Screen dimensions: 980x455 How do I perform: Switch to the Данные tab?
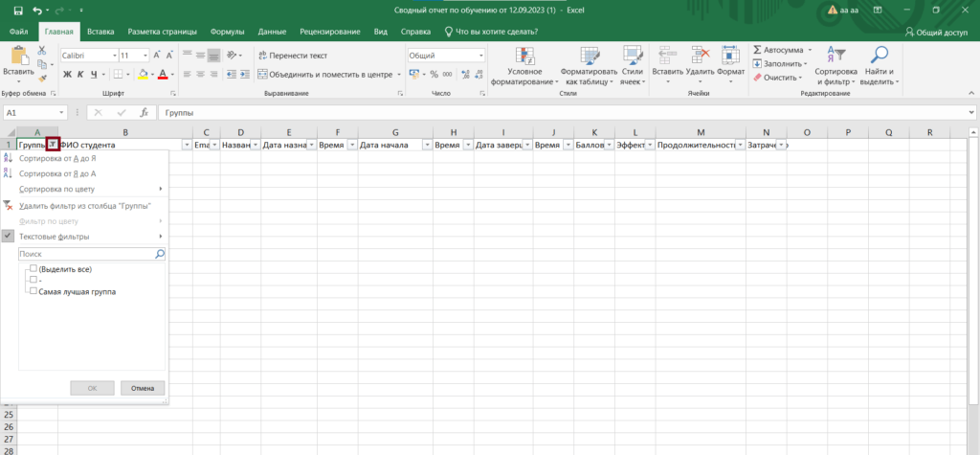pyautogui.click(x=272, y=32)
